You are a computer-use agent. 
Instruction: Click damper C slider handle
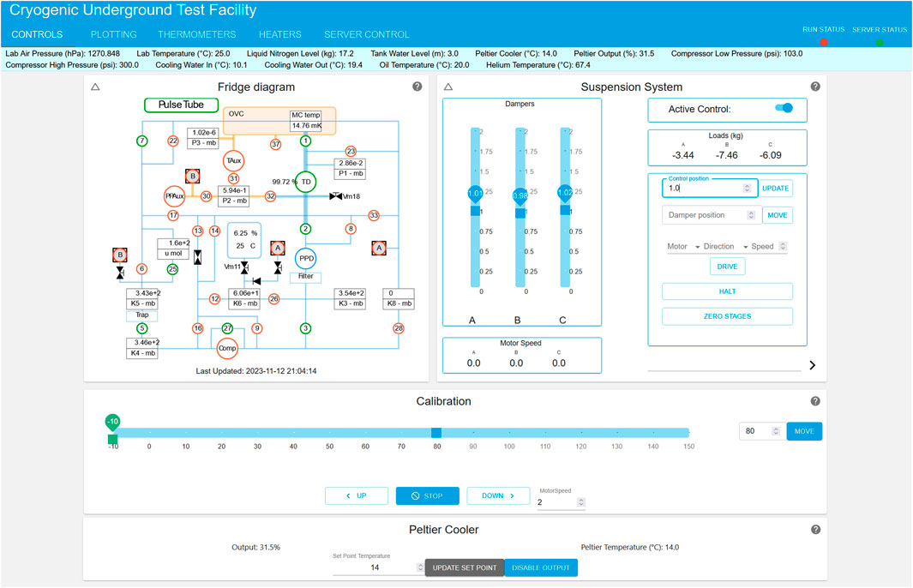click(565, 209)
